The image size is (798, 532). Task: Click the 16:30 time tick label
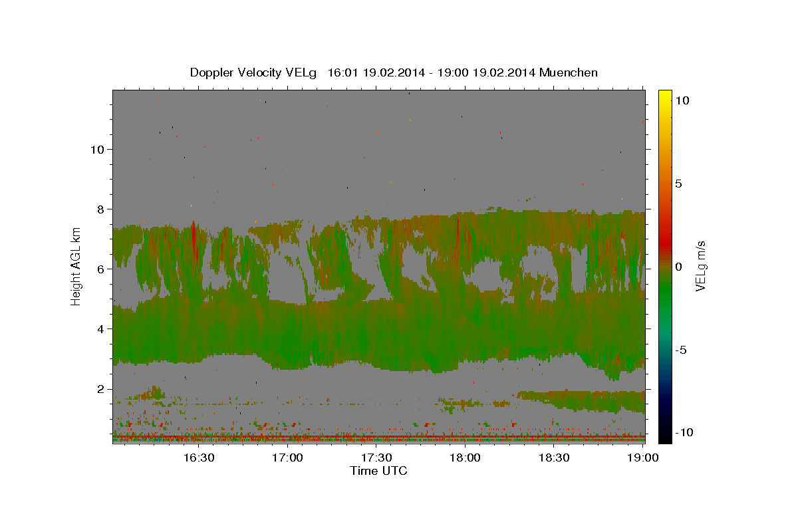199,458
